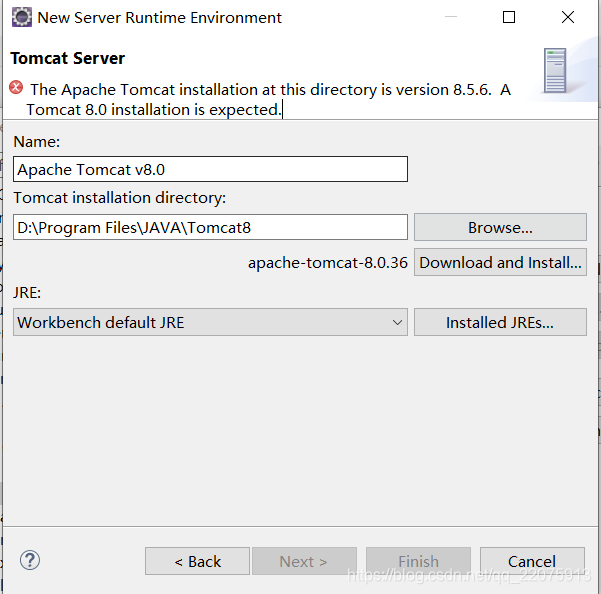Click the Browse... button
Screen dimensions: 601x594
[500, 227]
